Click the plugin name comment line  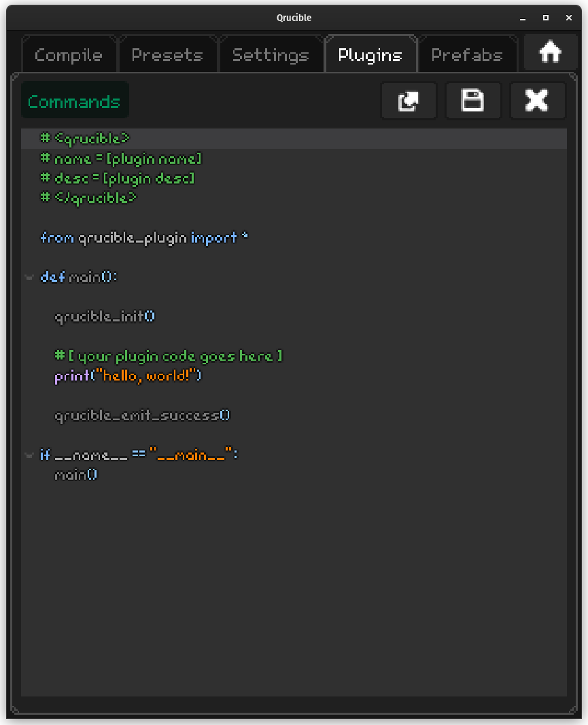pyautogui.click(x=121, y=159)
